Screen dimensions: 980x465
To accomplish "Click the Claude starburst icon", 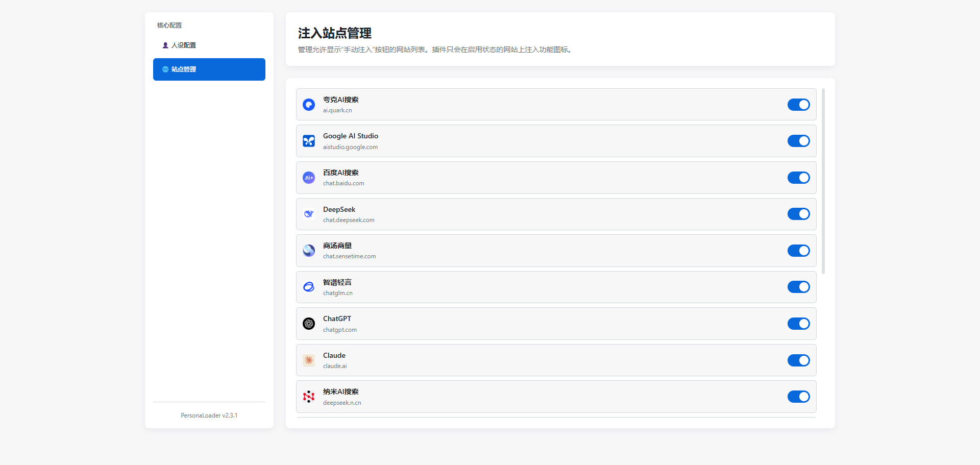I will (x=309, y=360).
